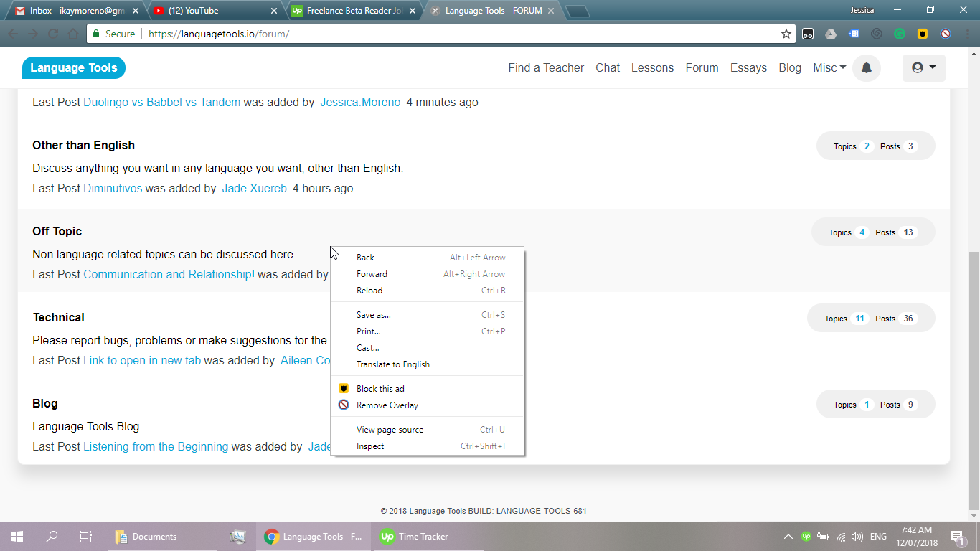Open the Chrome three-dot menu
The width and height of the screenshot is (980, 551).
tap(966, 34)
